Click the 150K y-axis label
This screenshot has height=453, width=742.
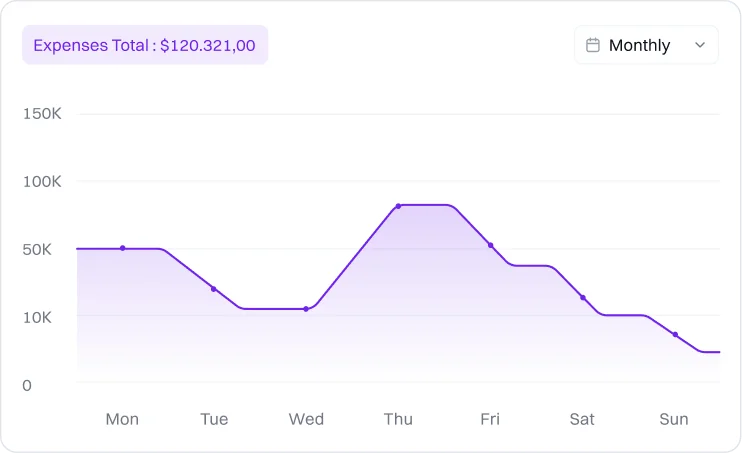(42, 114)
